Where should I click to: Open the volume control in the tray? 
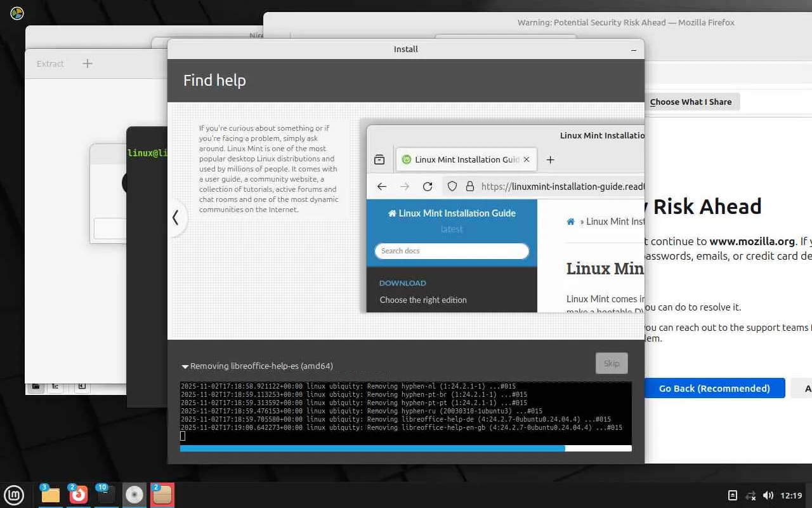(768, 495)
